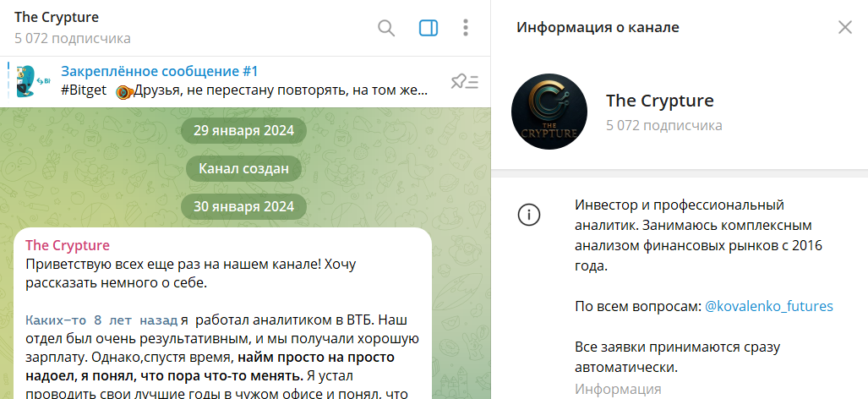The width and height of the screenshot is (868, 399).
Task: Click the #Bitget hashtag in pinned preview
Action: [x=84, y=90]
